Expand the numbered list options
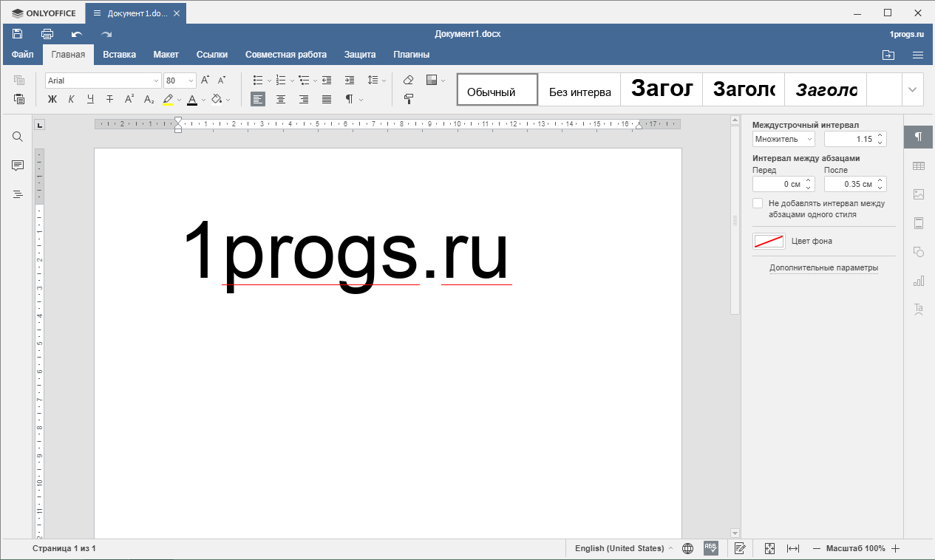 tap(293, 80)
